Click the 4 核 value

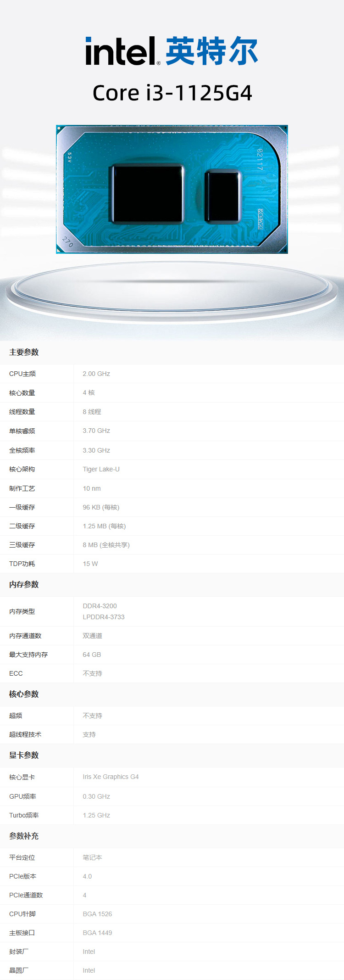tap(89, 392)
